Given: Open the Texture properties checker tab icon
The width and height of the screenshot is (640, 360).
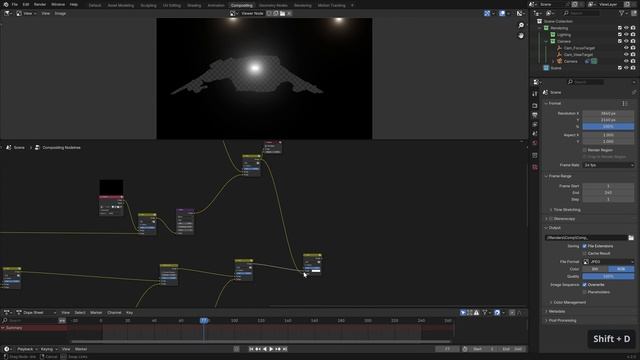Looking at the screenshot, I should (x=535, y=167).
